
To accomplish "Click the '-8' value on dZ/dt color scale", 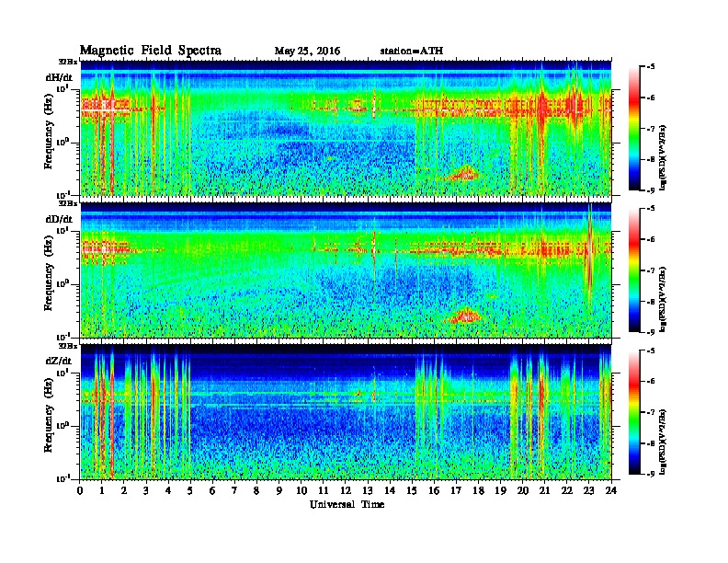I will click(651, 443).
